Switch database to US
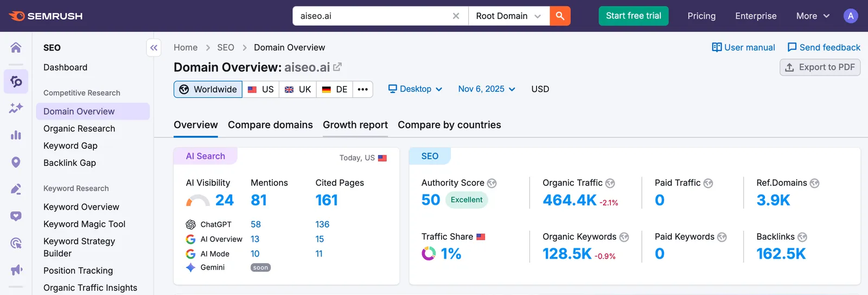 click(x=261, y=89)
